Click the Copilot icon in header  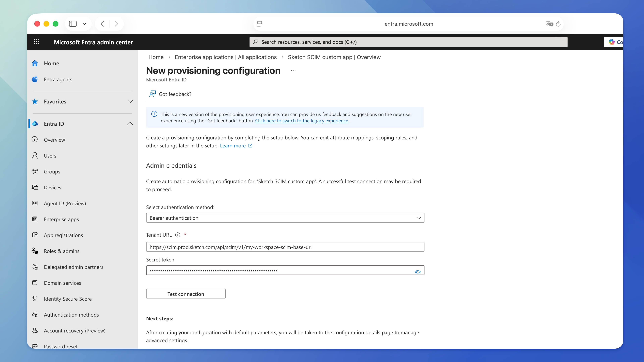[x=611, y=42]
